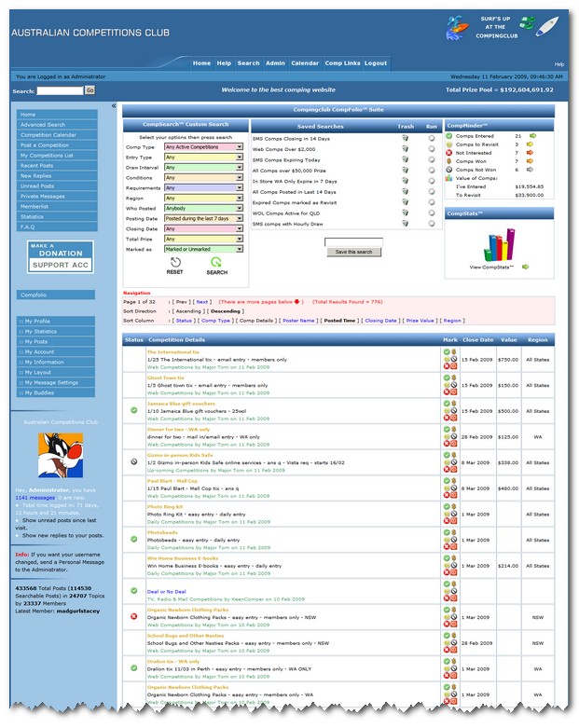Trash the 'SMS Comps Closing in 14 Days' search
Image resolution: width=579 pixels, height=728 pixels.
pyautogui.click(x=406, y=138)
